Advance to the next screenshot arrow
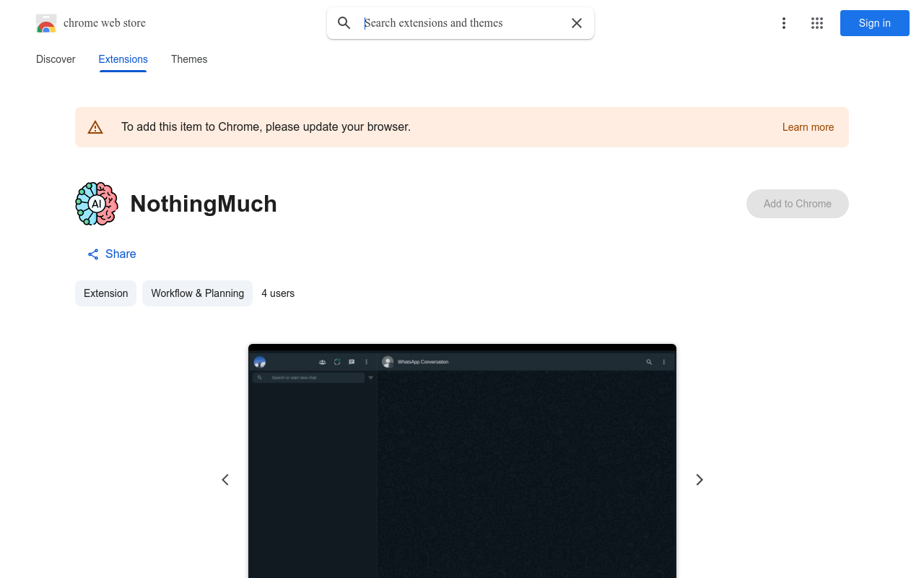Image resolution: width=924 pixels, height=578 pixels. pos(699,480)
